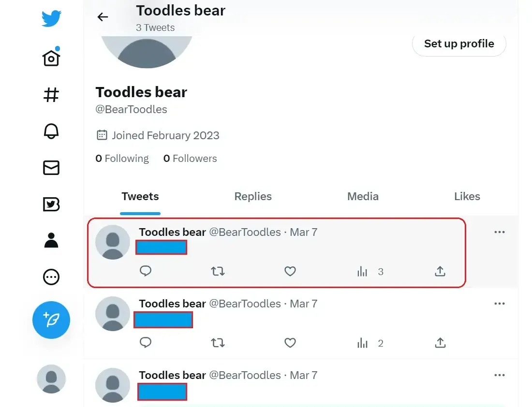Open Messages envelope icon

coord(51,168)
